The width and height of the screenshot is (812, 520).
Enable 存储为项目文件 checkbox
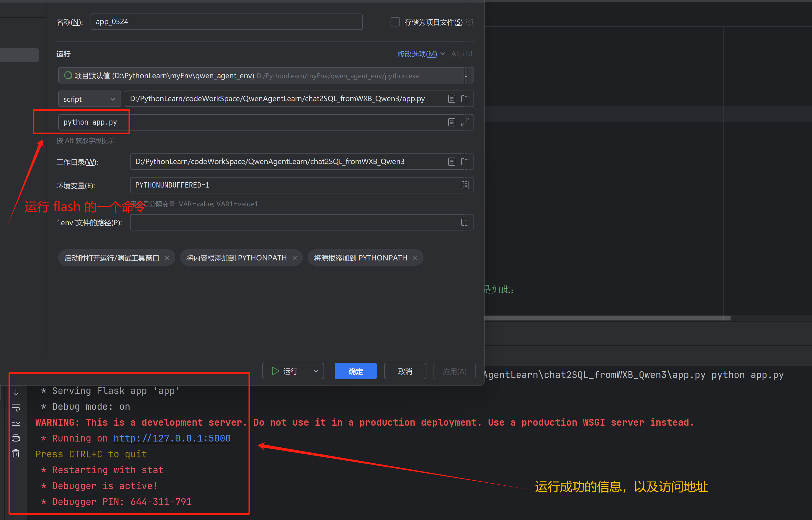tap(395, 22)
